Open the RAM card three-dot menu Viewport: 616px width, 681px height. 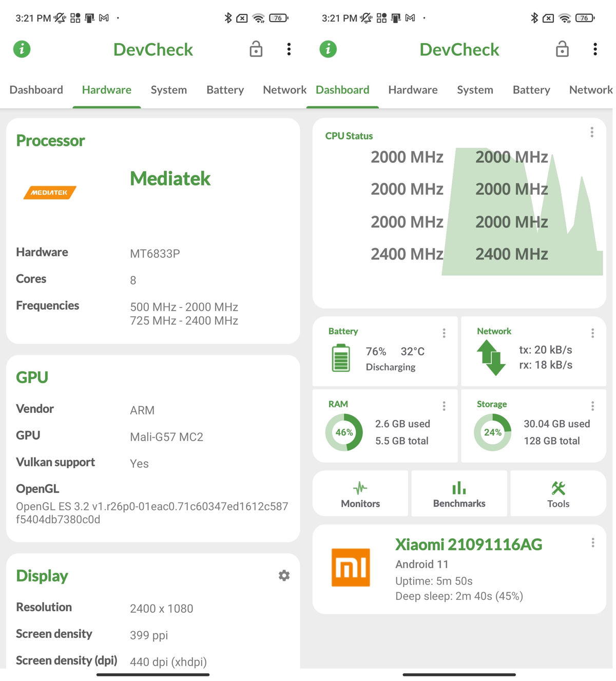click(x=444, y=405)
